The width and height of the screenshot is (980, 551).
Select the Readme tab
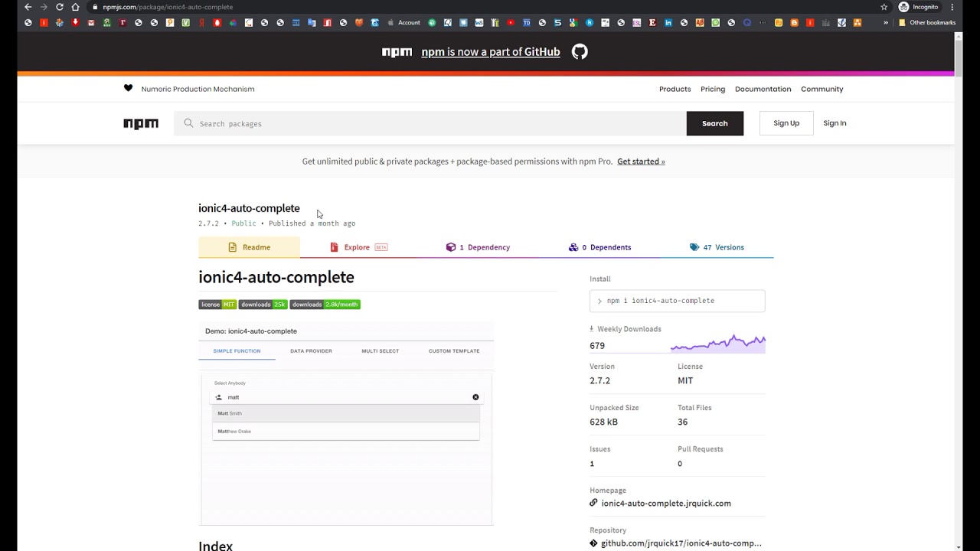click(249, 247)
